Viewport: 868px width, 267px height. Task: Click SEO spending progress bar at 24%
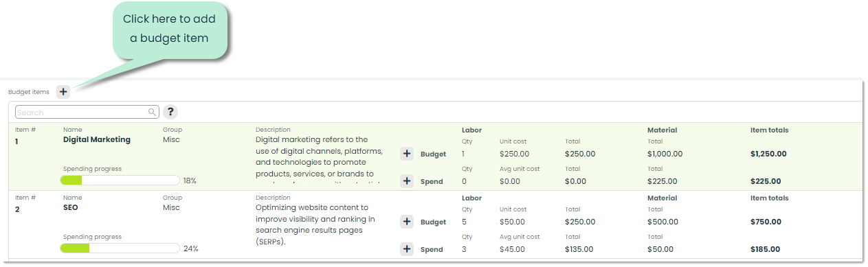(120, 248)
